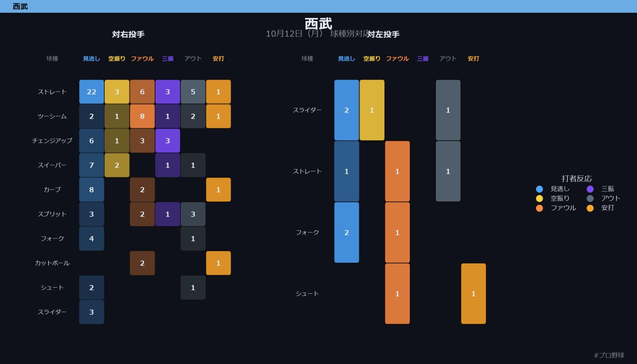Click the gray アウト legend dot

coord(590,198)
